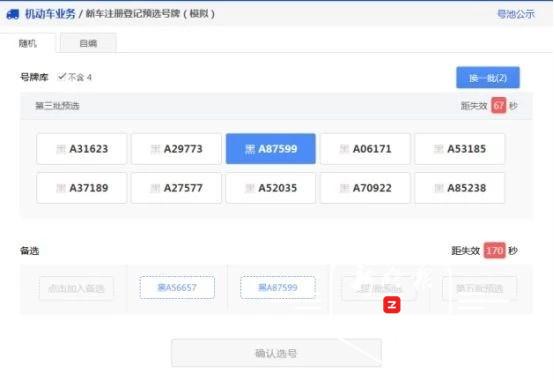554x381 pixels.
Task: Click the vehicle icon beside 机动车业务
Action: pyautogui.click(x=12, y=14)
